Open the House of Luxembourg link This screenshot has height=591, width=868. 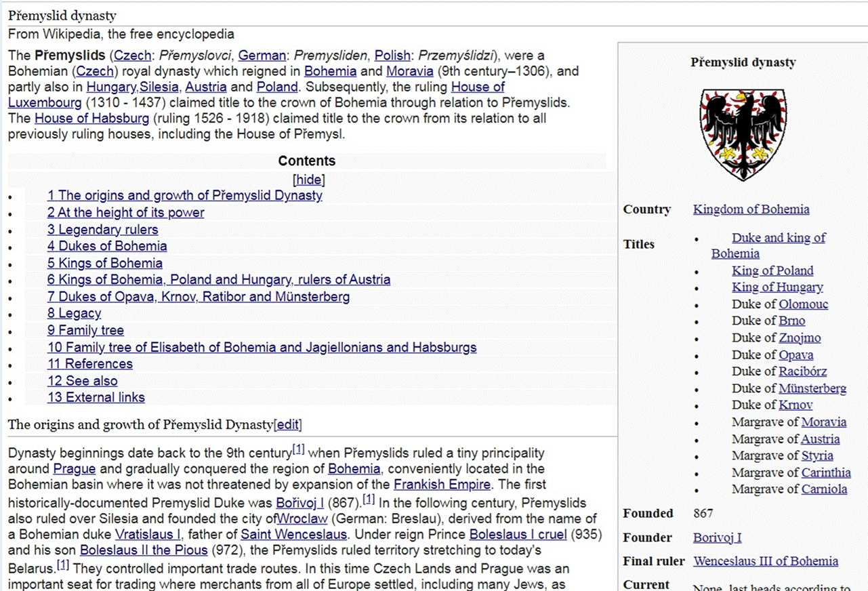tap(478, 87)
